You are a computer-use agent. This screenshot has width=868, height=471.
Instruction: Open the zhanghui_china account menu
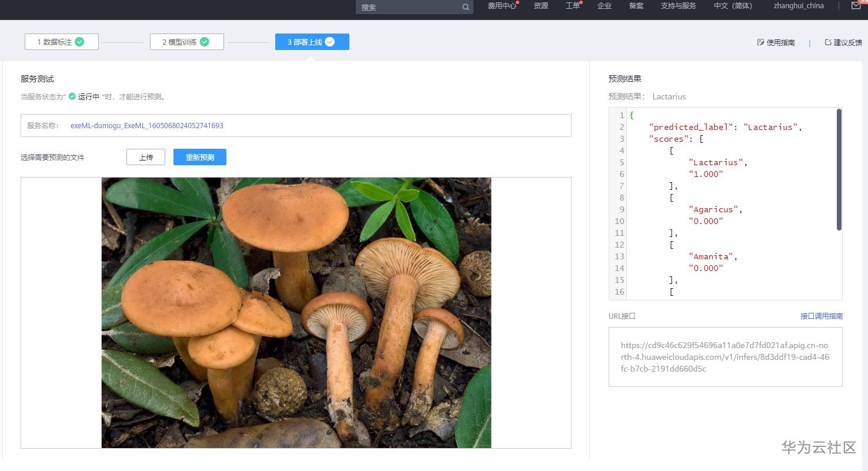[798, 6]
